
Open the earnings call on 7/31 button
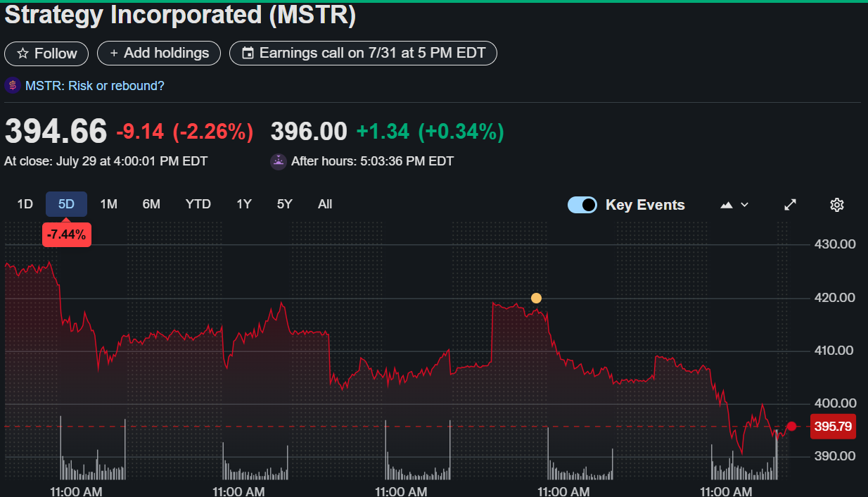(x=363, y=54)
